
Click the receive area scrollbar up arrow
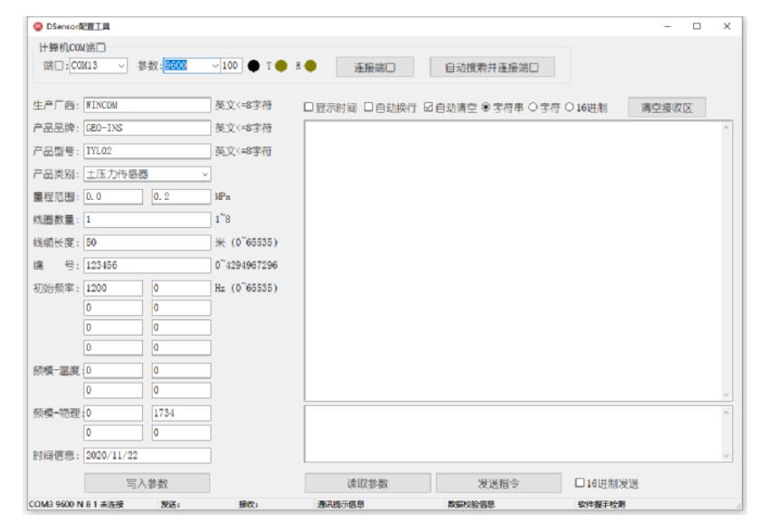[726, 128]
